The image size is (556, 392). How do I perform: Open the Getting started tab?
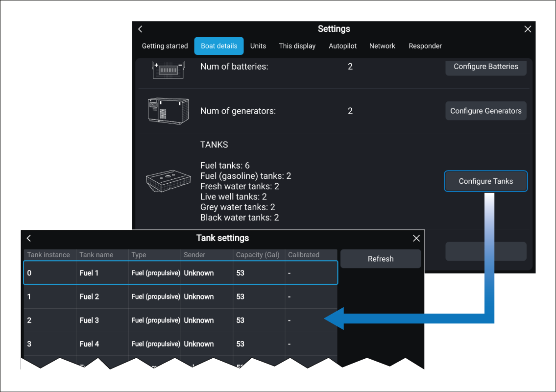tap(165, 46)
